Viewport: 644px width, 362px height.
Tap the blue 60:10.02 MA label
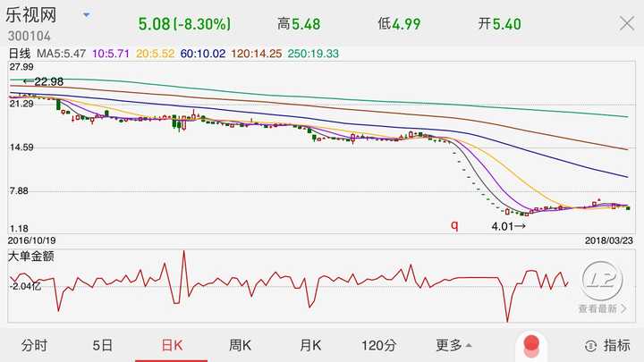tap(203, 54)
